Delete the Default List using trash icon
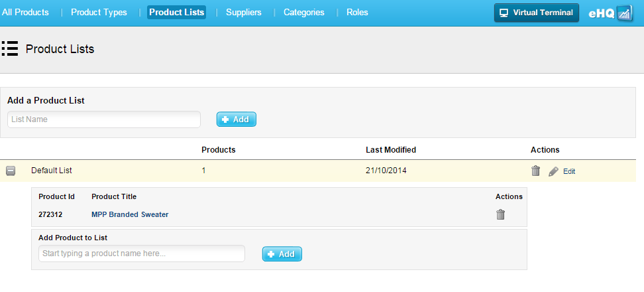644x292 pixels. click(x=536, y=171)
